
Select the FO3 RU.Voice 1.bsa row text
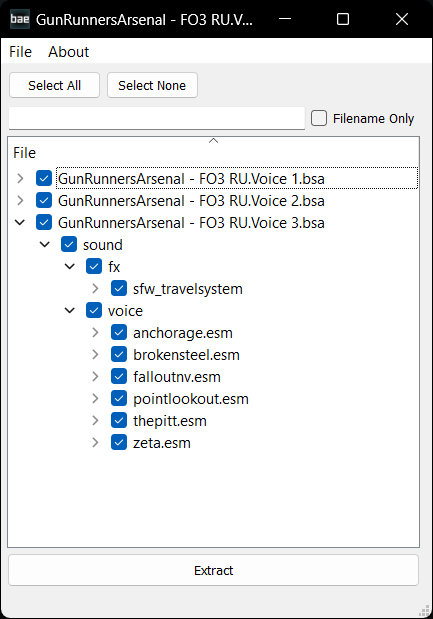[191, 179]
